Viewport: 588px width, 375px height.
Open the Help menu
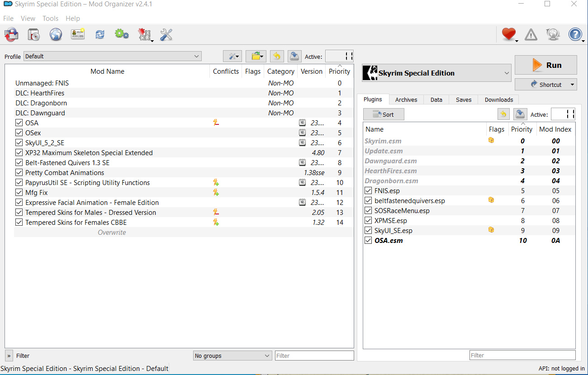click(73, 19)
